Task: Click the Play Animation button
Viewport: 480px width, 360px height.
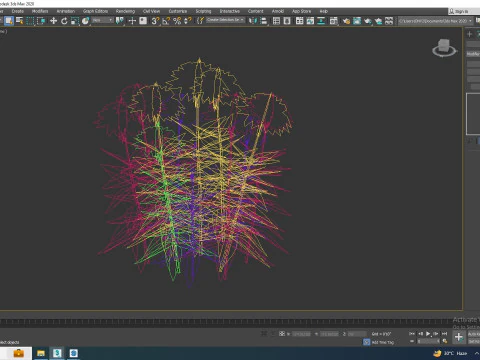Action: [x=428, y=334]
